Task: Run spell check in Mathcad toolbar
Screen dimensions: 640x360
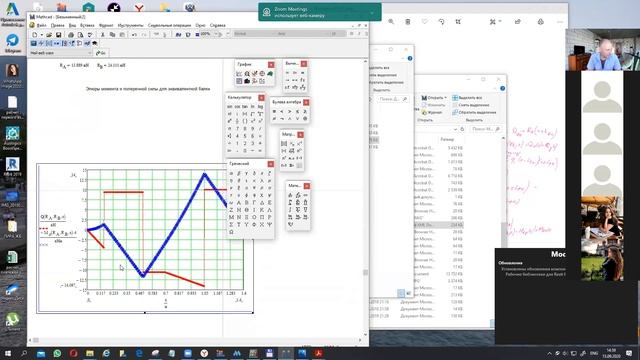Action: point(90,35)
